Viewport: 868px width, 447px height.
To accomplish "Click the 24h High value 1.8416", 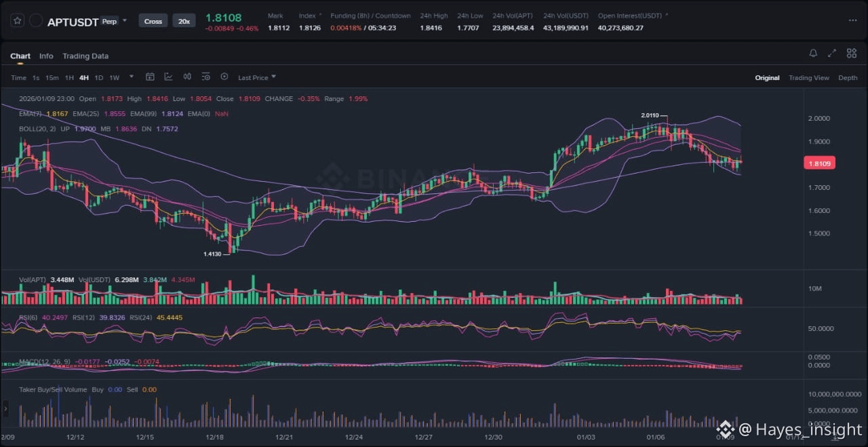I will click(x=431, y=28).
